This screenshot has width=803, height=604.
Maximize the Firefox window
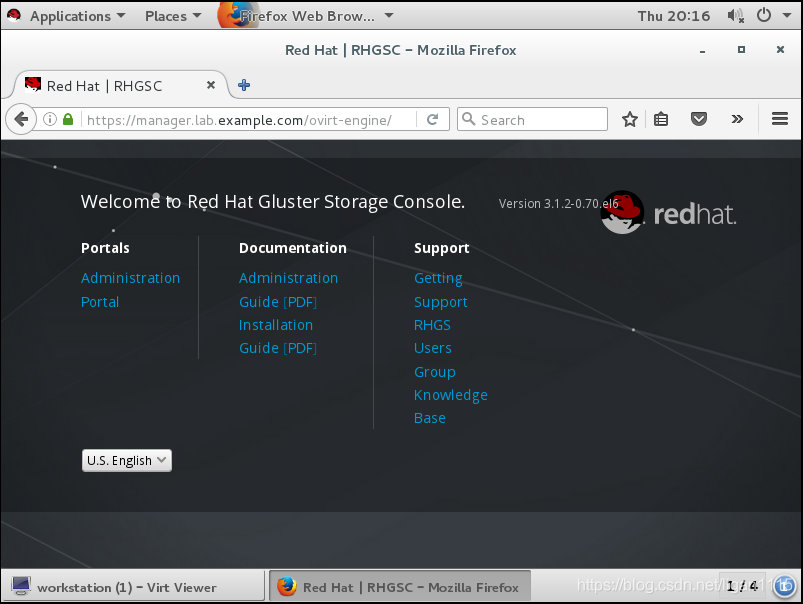click(x=741, y=50)
